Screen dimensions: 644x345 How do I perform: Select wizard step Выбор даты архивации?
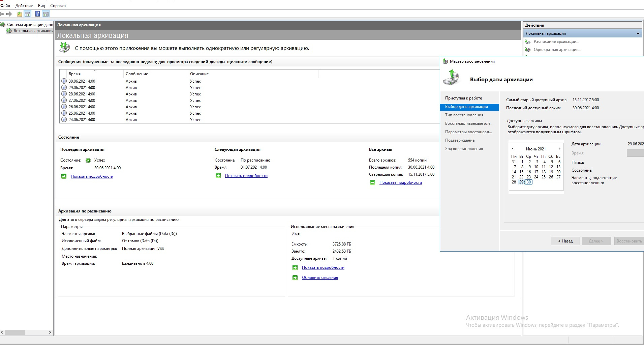[x=469, y=107]
